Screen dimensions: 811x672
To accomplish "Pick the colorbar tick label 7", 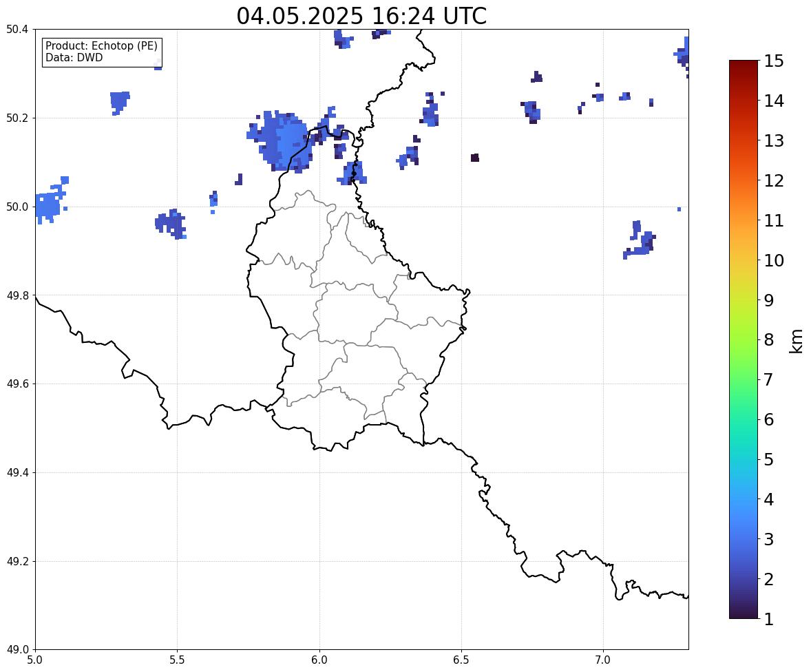I will point(769,379).
